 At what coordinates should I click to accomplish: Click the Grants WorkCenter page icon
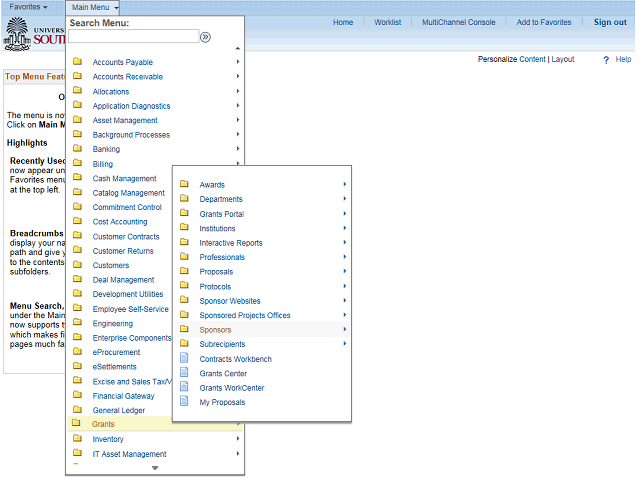(183, 388)
